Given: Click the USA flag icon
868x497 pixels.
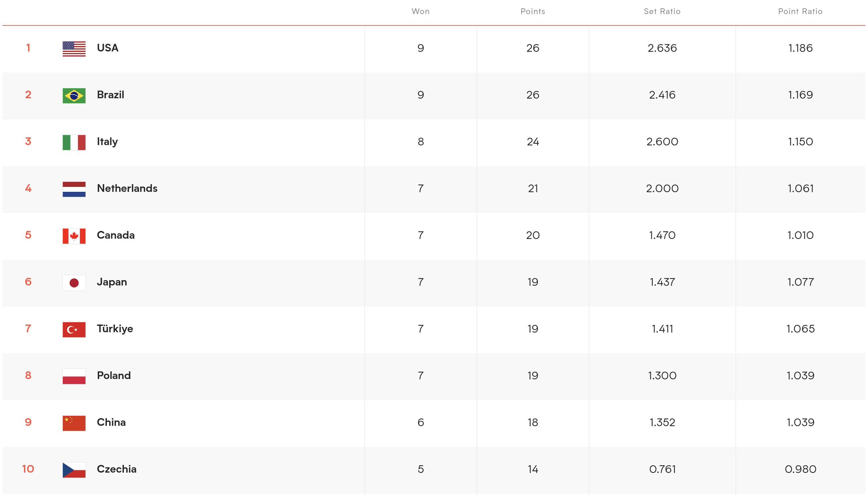Looking at the screenshot, I should pos(74,49).
